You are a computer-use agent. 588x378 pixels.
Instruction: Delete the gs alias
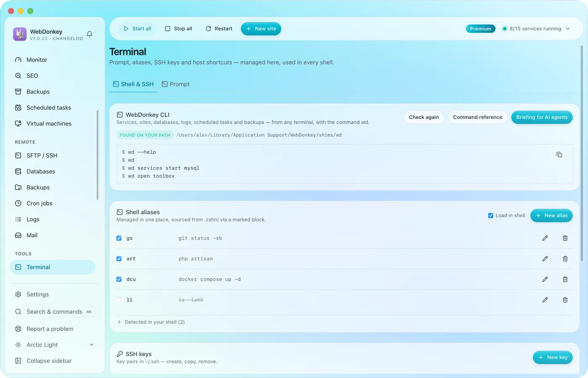click(x=565, y=238)
